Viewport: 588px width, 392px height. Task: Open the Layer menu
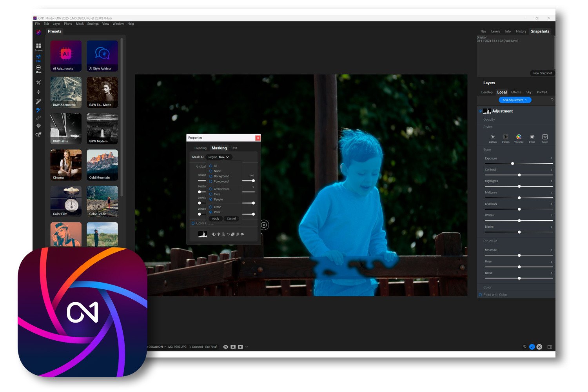[56, 24]
